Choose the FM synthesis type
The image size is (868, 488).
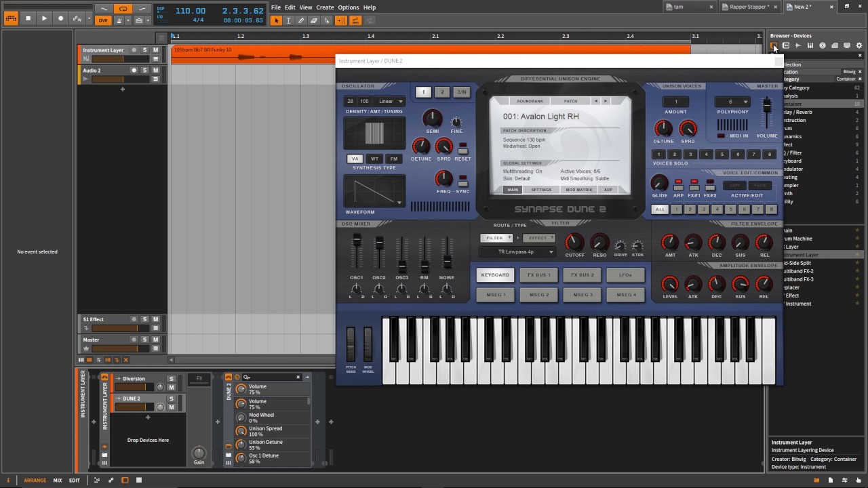[393, 159]
